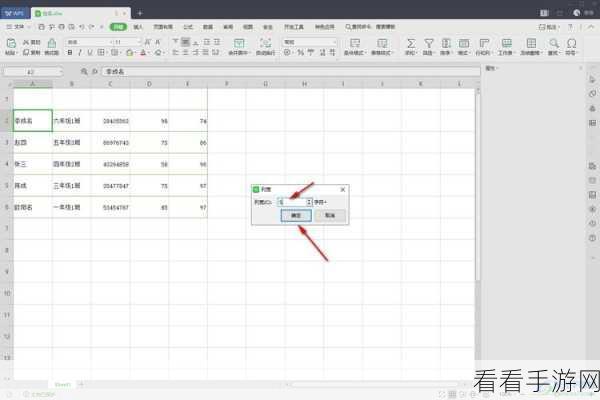This screenshot has height=400, width=600.
Task: Select the Format Painter brush
Action: click(52, 43)
